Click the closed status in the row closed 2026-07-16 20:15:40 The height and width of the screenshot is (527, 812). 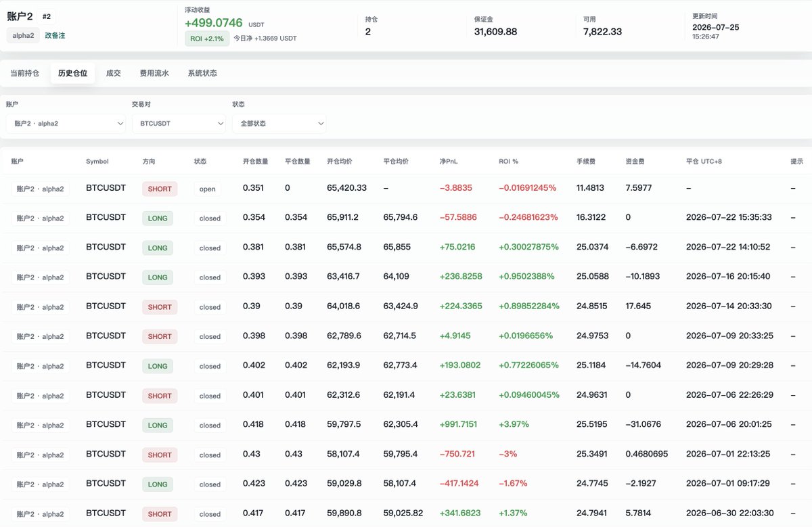[x=210, y=277]
